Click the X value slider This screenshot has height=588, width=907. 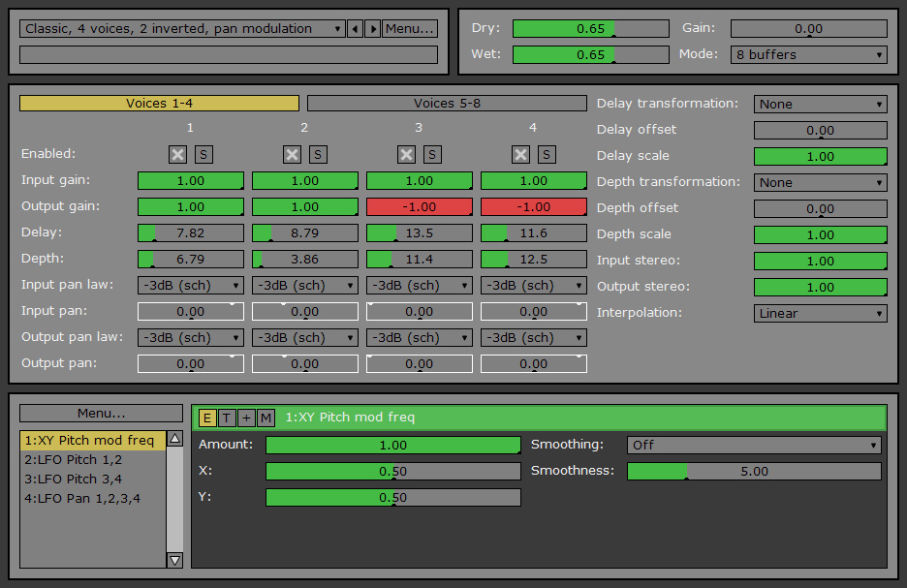(x=393, y=472)
